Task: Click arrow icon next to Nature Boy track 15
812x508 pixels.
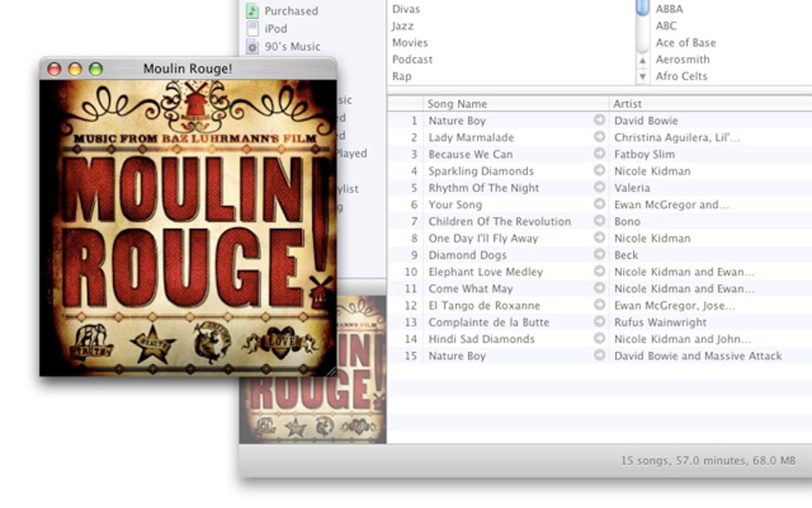Action: tap(599, 355)
